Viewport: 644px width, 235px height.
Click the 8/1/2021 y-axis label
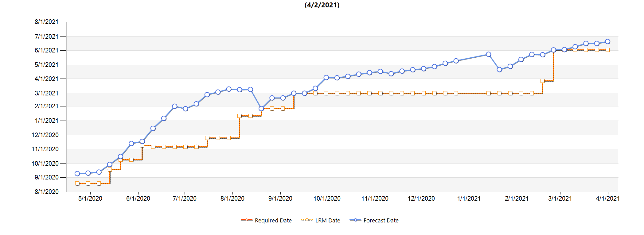pyautogui.click(x=46, y=22)
